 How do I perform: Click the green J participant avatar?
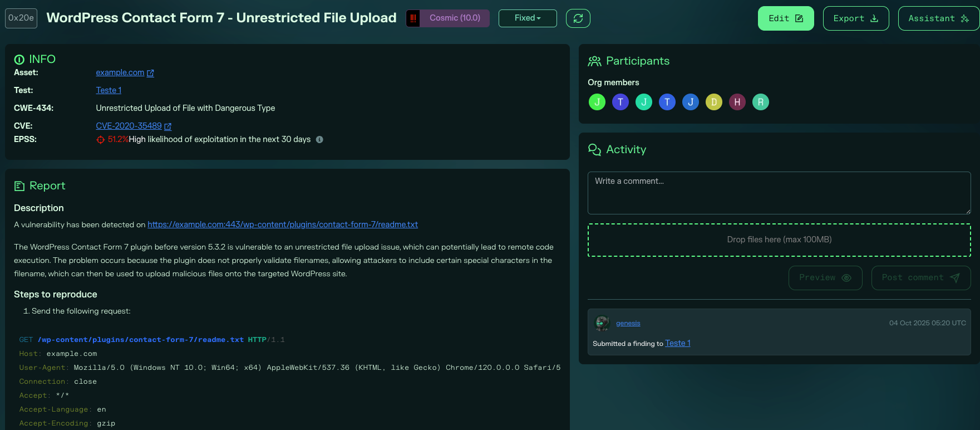click(x=597, y=102)
